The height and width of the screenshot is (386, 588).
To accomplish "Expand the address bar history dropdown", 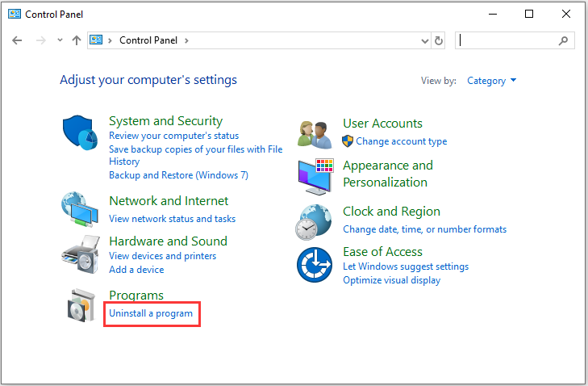I will pyautogui.click(x=425, y=40).
